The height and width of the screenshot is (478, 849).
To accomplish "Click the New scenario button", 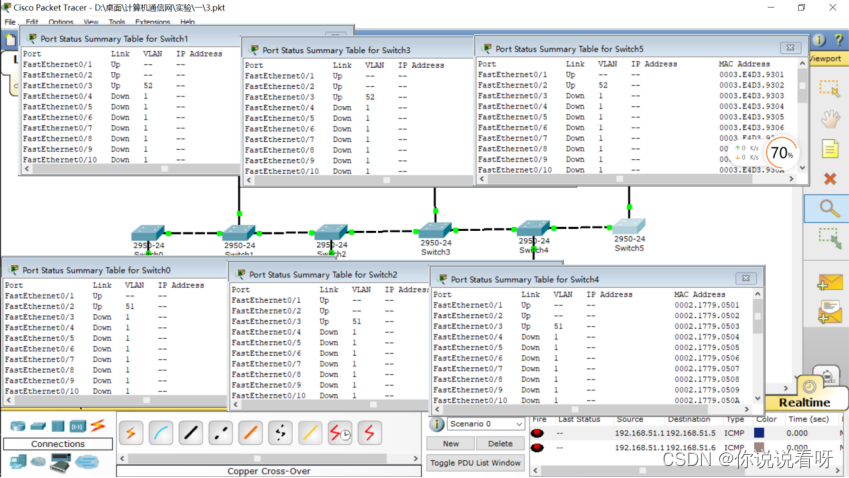I will click(x=451, y=444).
